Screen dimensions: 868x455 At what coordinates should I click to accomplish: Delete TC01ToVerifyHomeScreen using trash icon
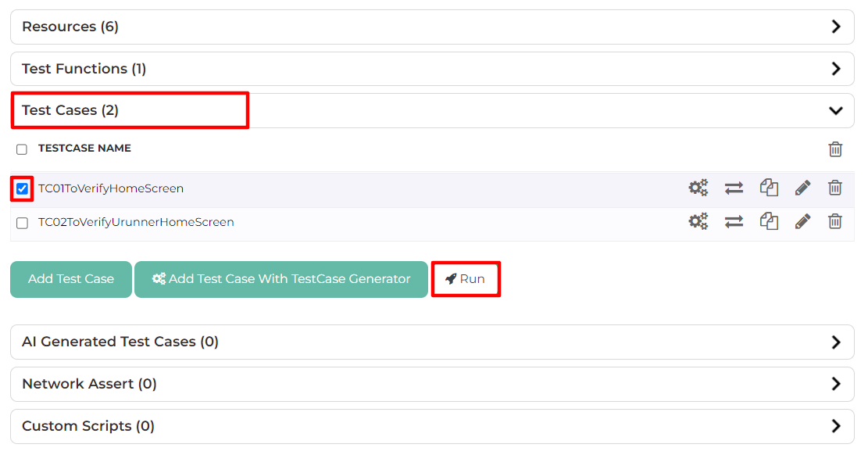coord(834,188)
